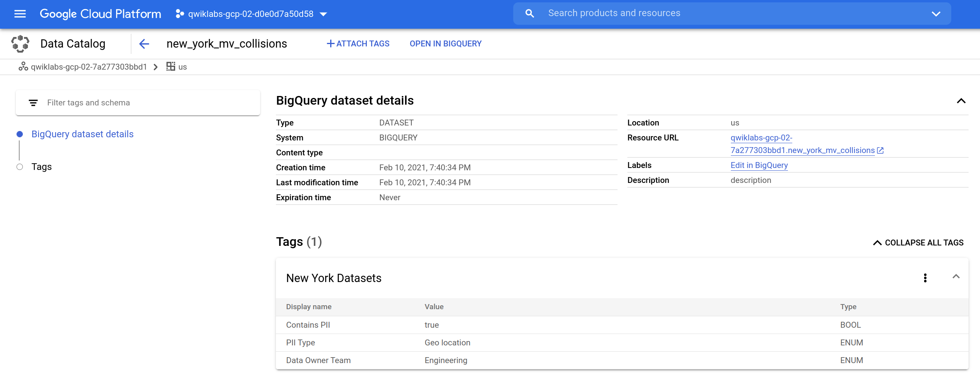The height and width of the screenshot is (380, 980).
Task: Collapse the New York Datasets tag card
Action: click(x=956, y=277)
